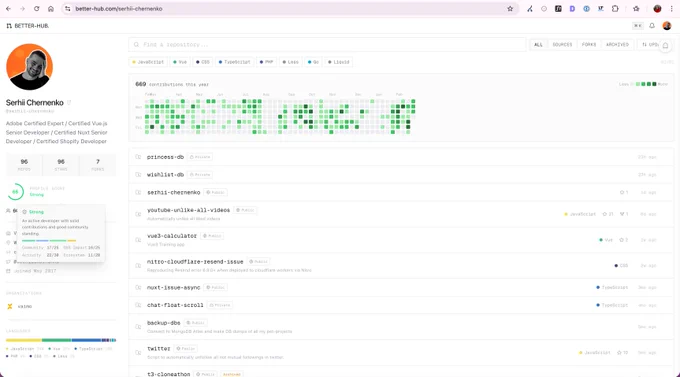Select the Forks tab
The height and width of the screenshot is (377, 680).
tap(589, 45)
